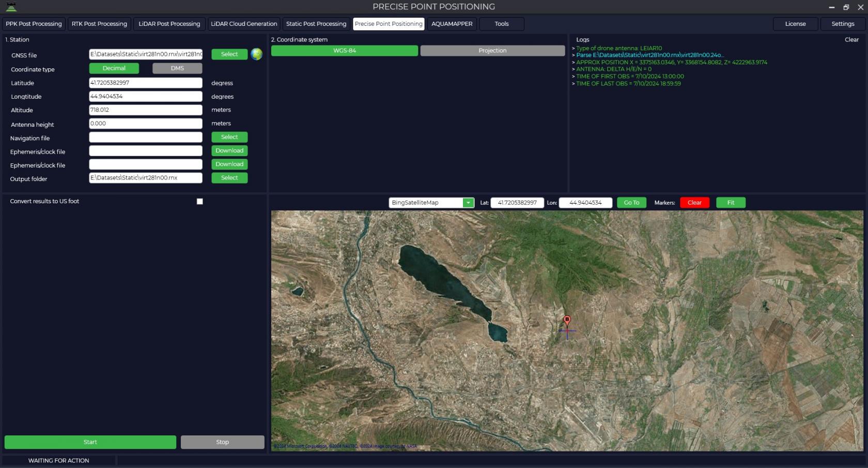
Task: Click the 'Type of drone antenna' log line
Action: point(619,48)
